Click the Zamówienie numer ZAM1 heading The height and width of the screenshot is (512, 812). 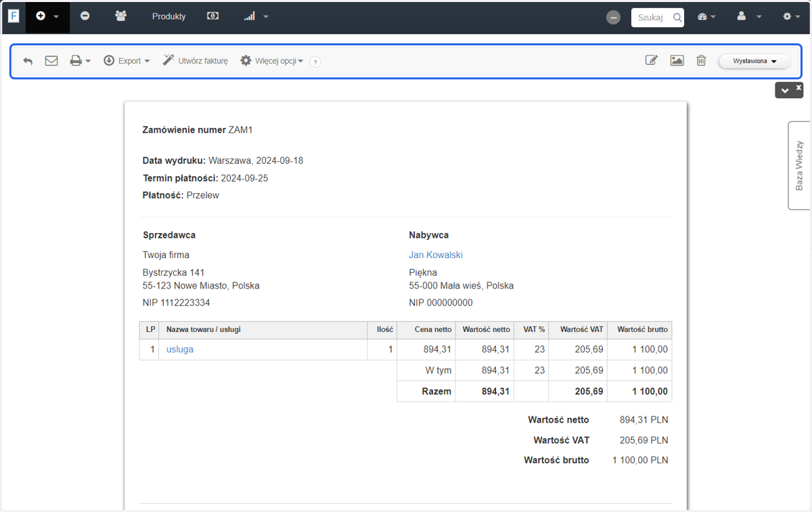pos(198,130)
